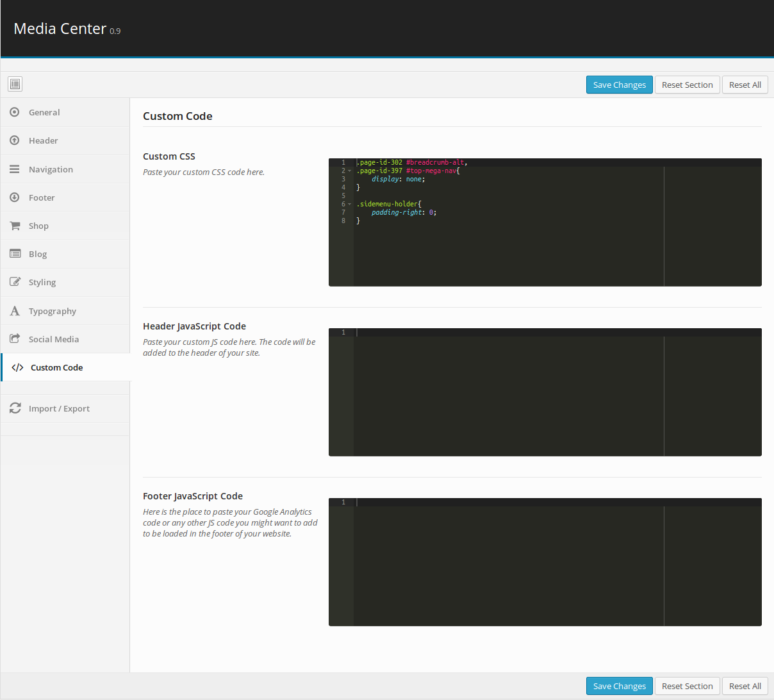
Task: Click top Reset All button
Action: (x=745, y=85)
